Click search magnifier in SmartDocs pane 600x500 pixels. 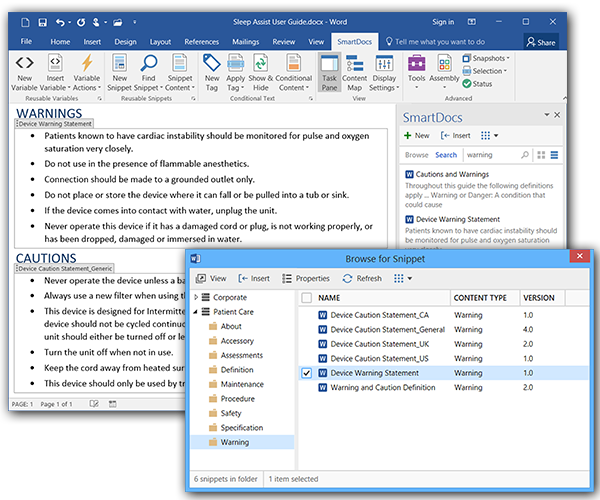525,155
